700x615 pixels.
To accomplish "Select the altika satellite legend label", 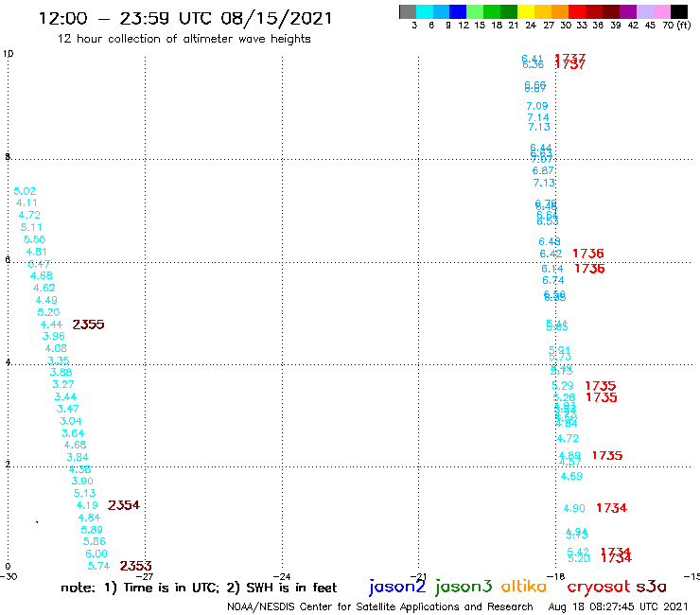I will [x=524, y=587].
